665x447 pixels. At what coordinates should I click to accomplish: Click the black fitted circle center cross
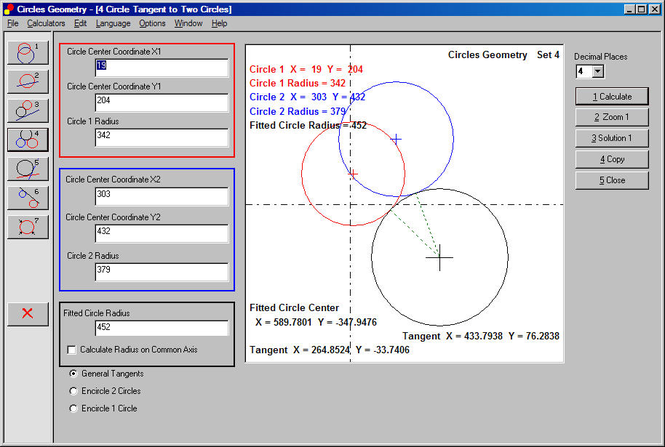click(x=440, y=257)
